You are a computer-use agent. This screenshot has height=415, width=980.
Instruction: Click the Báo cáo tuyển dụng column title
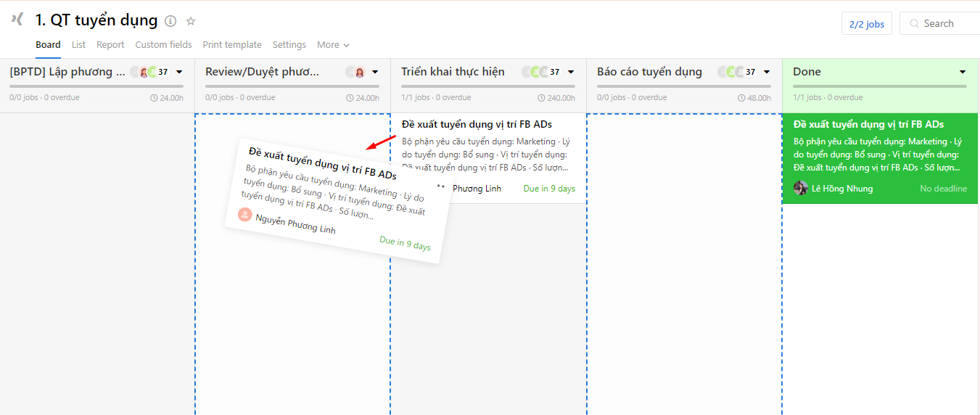[649, 72]
